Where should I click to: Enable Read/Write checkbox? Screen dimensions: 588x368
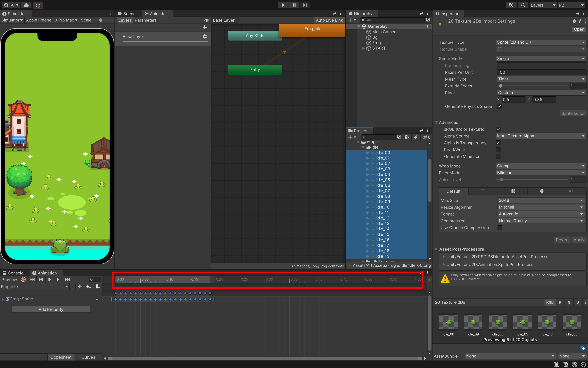click(498, 150)
